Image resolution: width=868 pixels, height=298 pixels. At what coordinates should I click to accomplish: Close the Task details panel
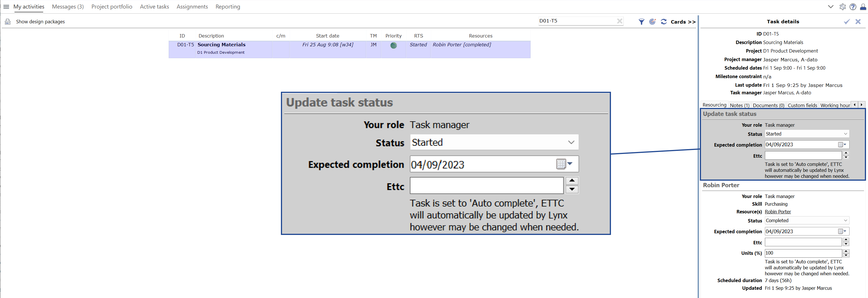coord(857,22)
